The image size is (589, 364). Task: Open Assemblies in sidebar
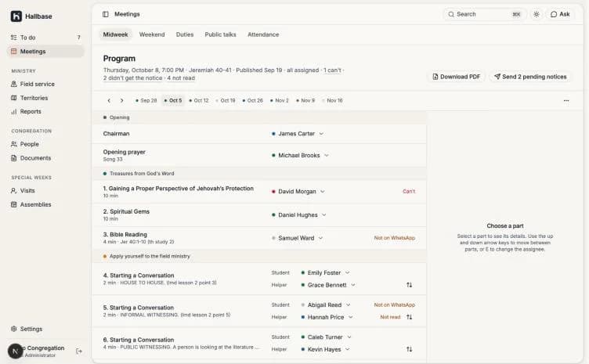pos(45,204)
